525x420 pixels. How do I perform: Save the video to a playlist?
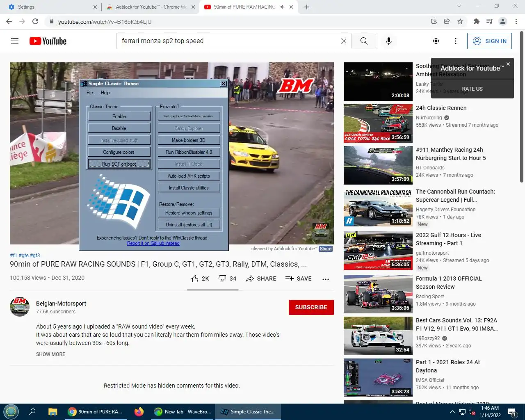point(299,278)
